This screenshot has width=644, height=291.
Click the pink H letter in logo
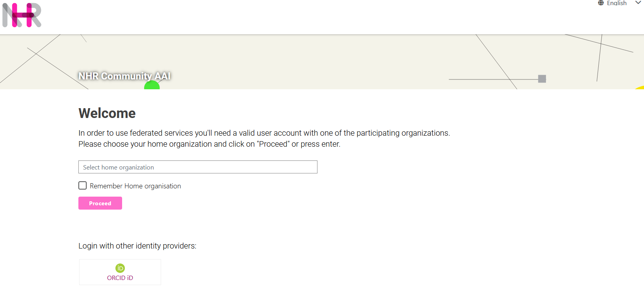click(23, 15)
